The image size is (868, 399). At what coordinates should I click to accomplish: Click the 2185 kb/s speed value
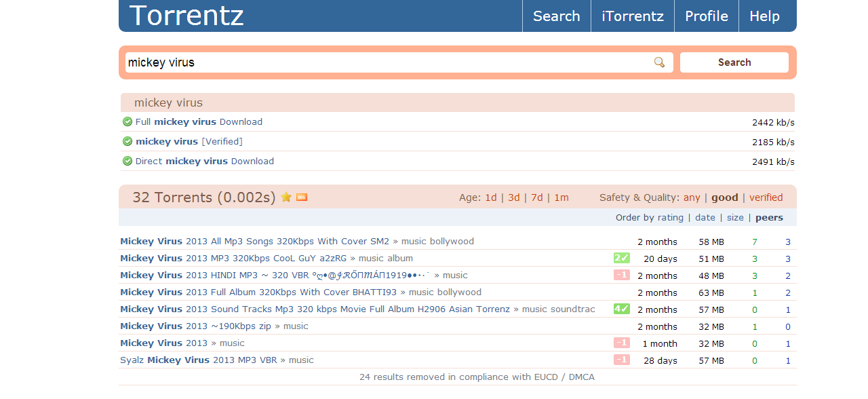point(773,142)
